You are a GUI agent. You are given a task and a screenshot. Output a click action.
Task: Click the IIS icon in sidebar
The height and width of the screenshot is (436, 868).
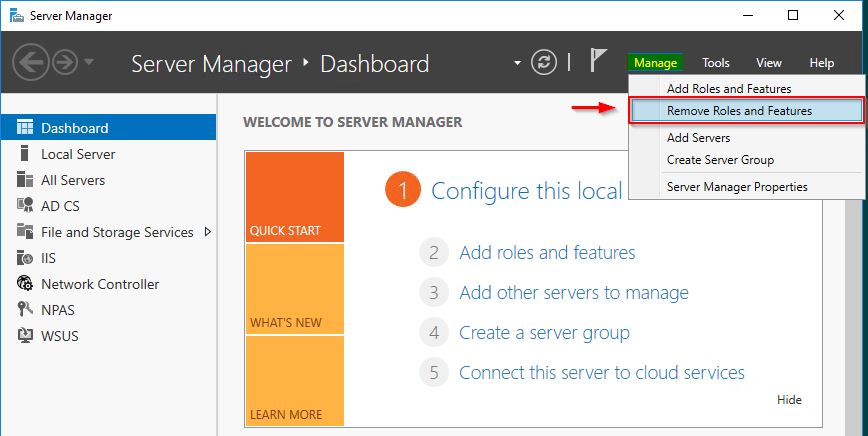tap(25, 257)
